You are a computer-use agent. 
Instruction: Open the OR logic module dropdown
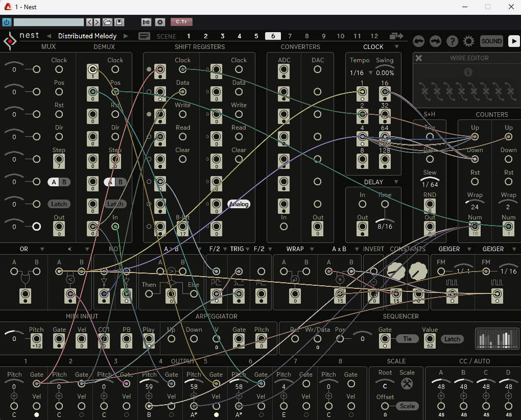(42, 249)
